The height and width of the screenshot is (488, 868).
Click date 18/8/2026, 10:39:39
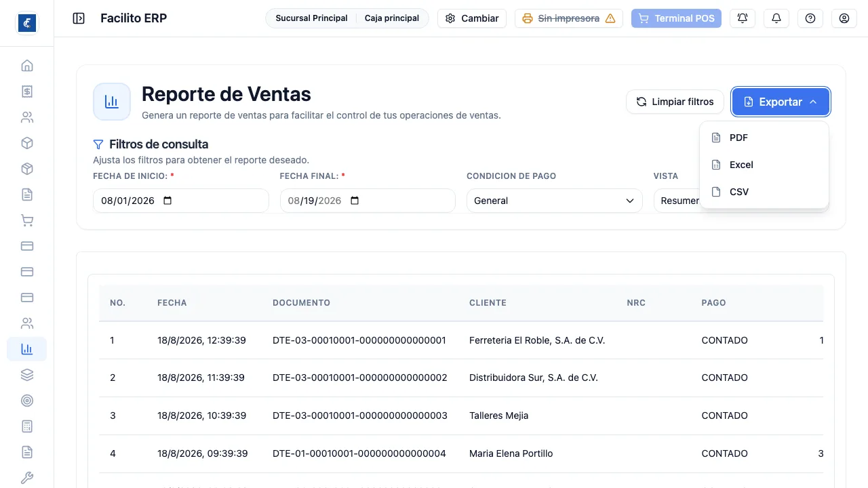point(201,415)
